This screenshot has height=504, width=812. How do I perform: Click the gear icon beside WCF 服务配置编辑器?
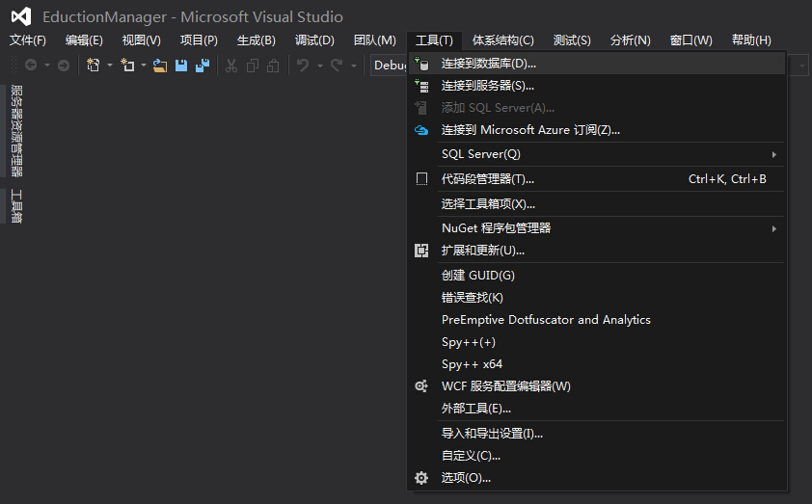click(421, 386)
